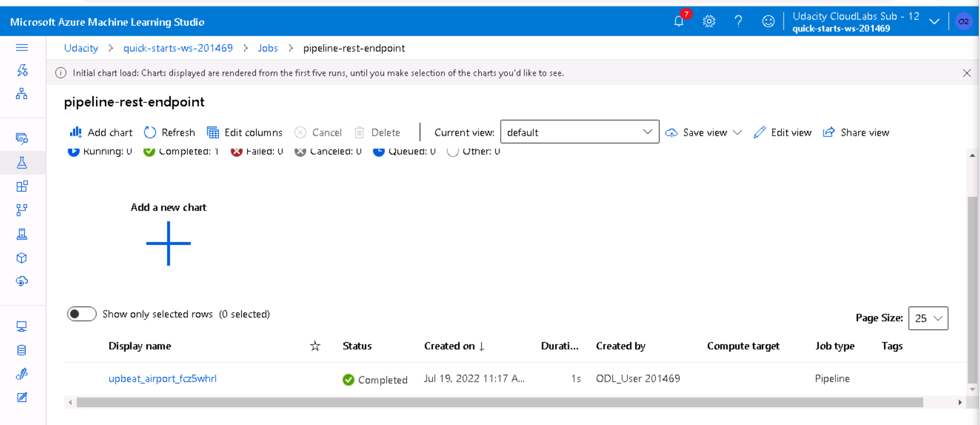980x425 pixels.
Task: Dismiss the initial chart load info banner
Action: coord(966,73)
